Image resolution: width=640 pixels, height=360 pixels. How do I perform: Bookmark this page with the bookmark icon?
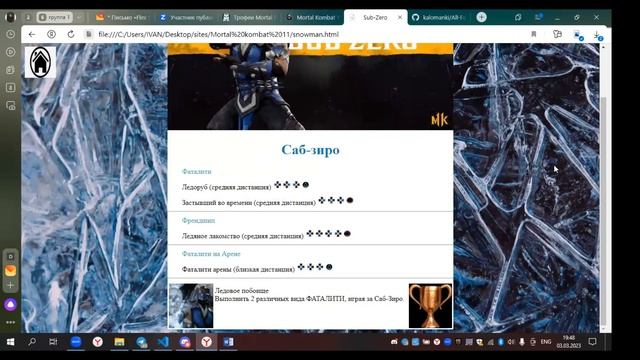click(x=533, y=35)
